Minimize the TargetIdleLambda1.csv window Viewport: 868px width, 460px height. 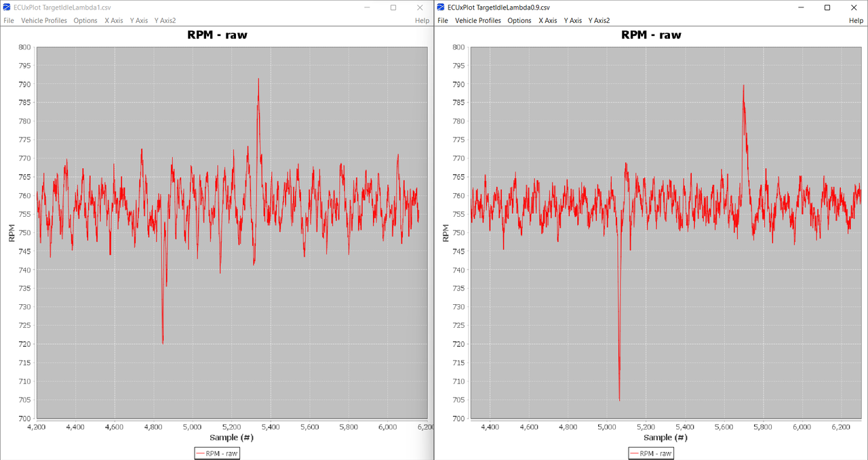367,7
